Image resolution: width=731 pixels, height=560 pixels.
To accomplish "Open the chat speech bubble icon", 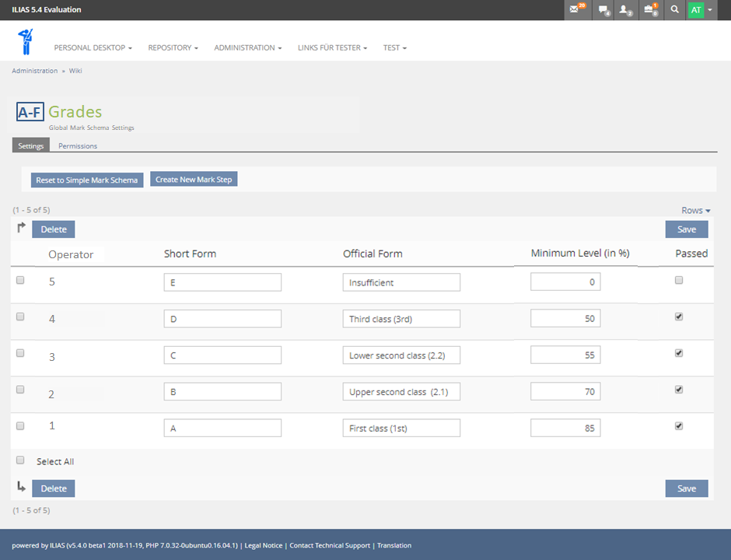I will (603, 10).
